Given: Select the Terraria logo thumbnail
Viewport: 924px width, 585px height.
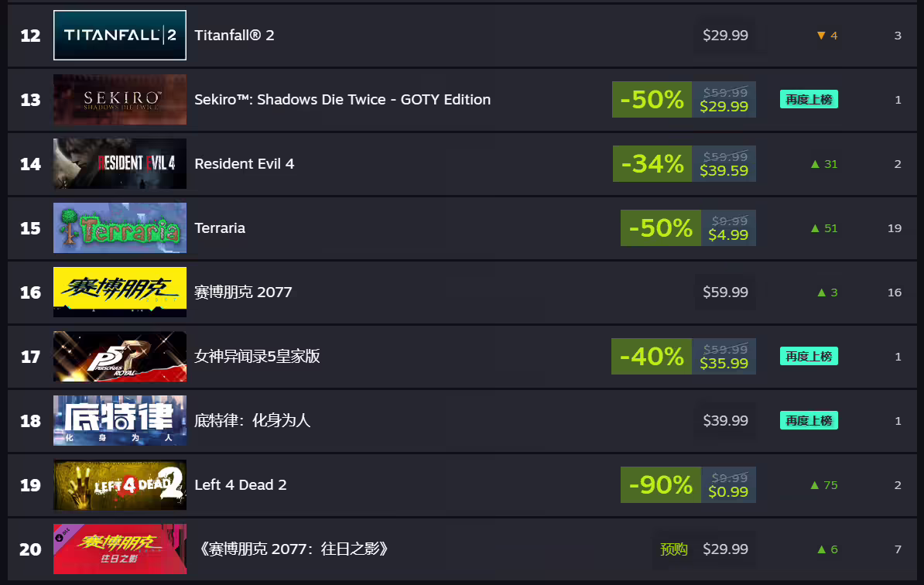Looking at the screenshot, I should pyautogui.click(x=120, y=227).
